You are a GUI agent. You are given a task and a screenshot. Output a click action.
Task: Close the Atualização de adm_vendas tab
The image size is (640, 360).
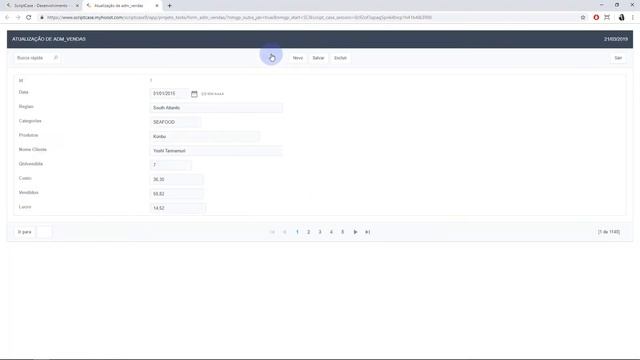tap(157, 6)
